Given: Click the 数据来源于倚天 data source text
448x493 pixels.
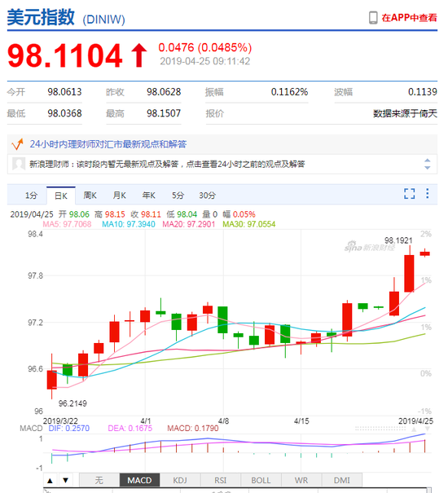Looking at the screenshot, I should click(x=406, y=113).
